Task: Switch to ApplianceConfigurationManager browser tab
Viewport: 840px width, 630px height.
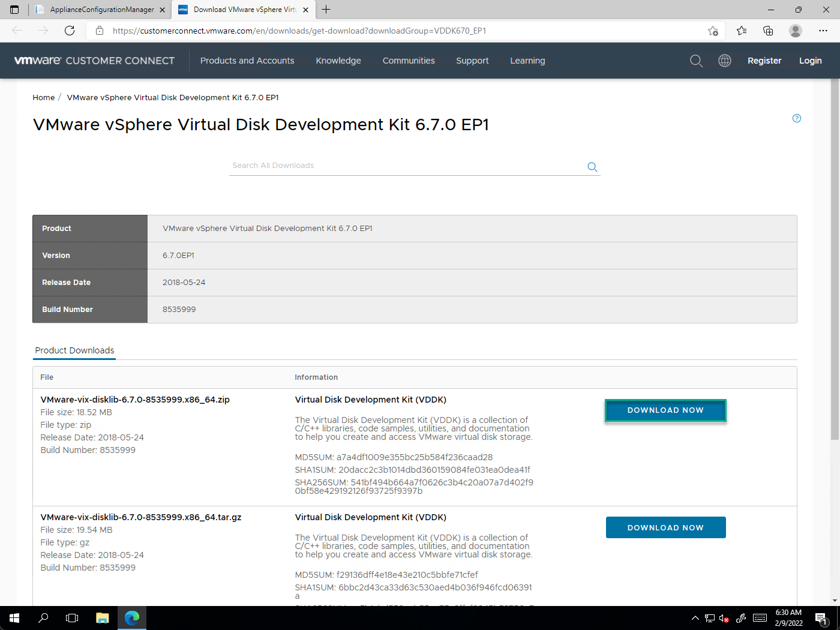Action: [x=100, y=10]
